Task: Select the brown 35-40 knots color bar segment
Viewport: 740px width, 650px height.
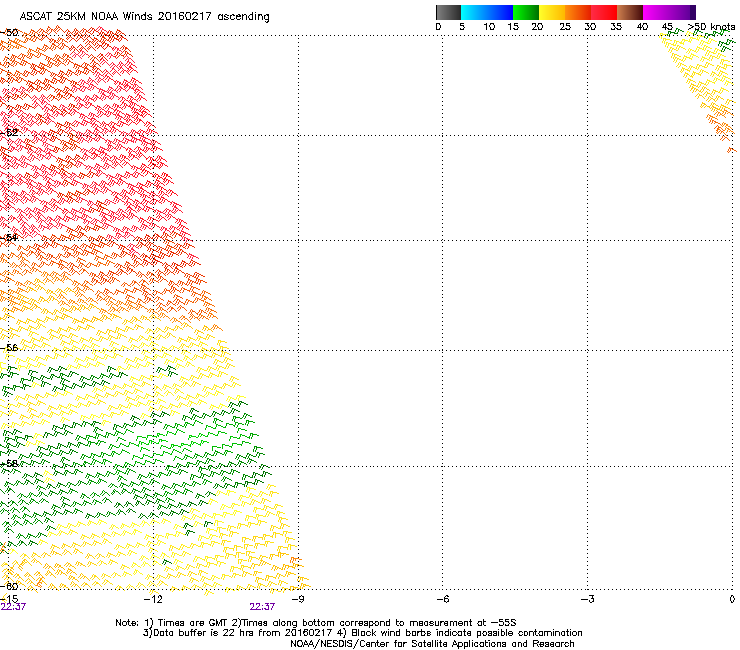Action: 630,12
